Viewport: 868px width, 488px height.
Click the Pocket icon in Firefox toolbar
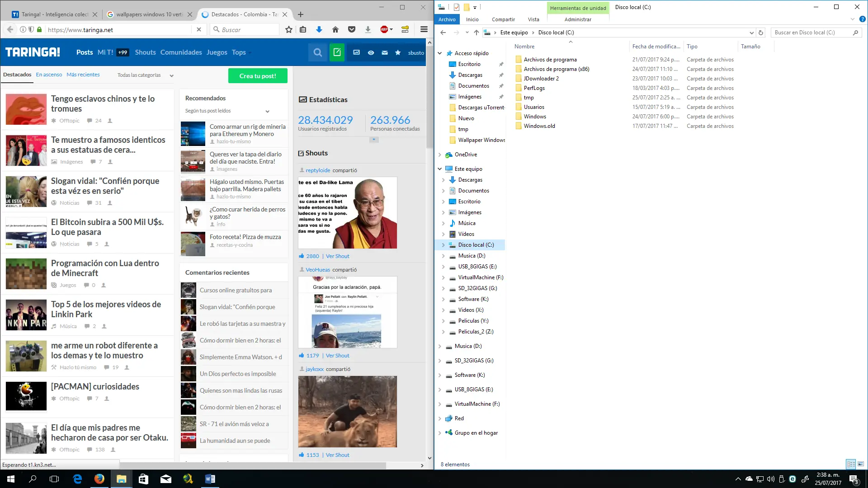[x=352, y=30]
